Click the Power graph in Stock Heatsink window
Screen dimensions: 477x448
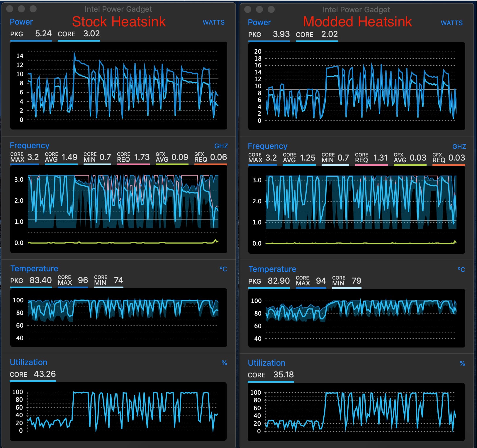coord(119,86)
